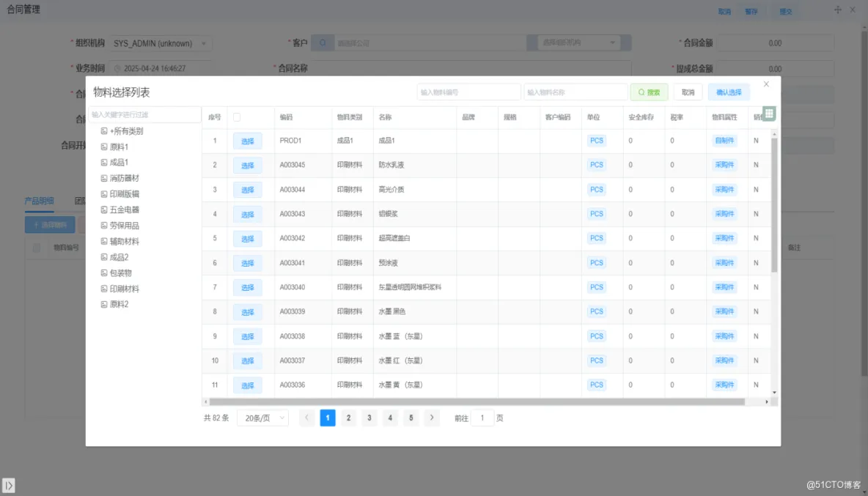Expand the 成品1 category node

click(103, 163)
